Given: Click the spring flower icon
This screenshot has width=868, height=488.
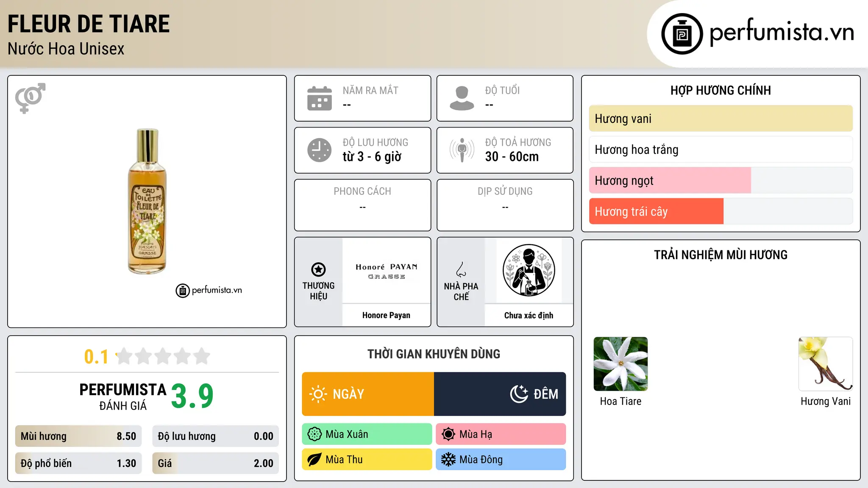Looking at the screenshot, I should click(x=314, y=434).
